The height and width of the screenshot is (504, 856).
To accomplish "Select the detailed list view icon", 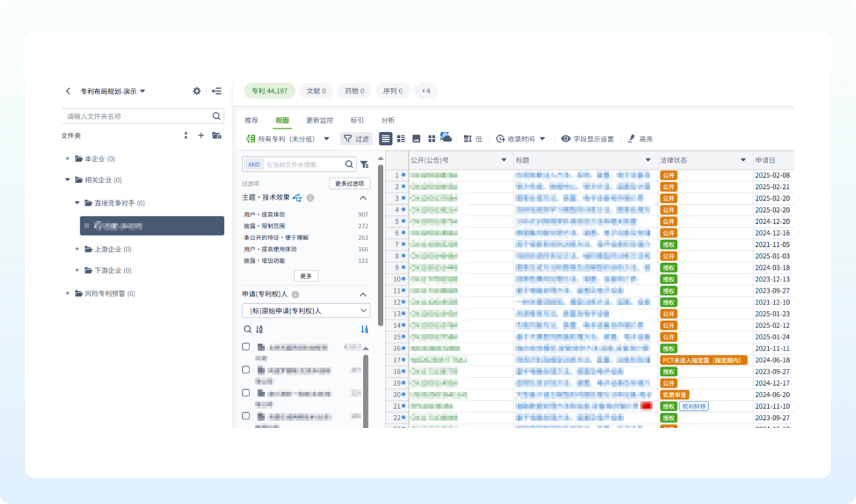I will point(401,139).
